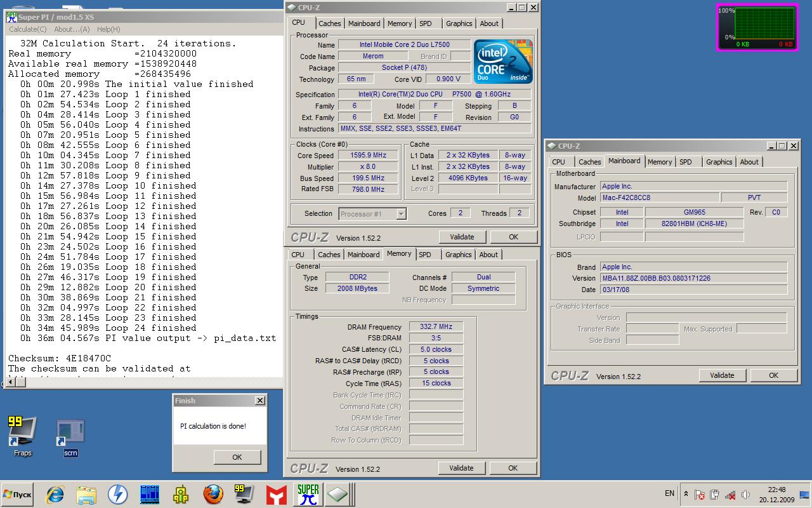The width and height of the screenshot is (812, 508).
Task: Launch Firefox from the taskbar
Action: pyautogui.click(x=213, y=494)
